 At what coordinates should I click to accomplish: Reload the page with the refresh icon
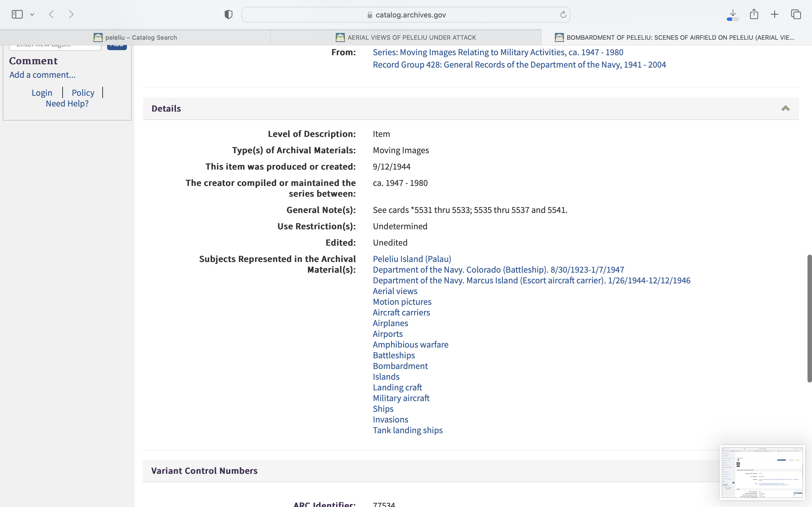pos(563,14)
